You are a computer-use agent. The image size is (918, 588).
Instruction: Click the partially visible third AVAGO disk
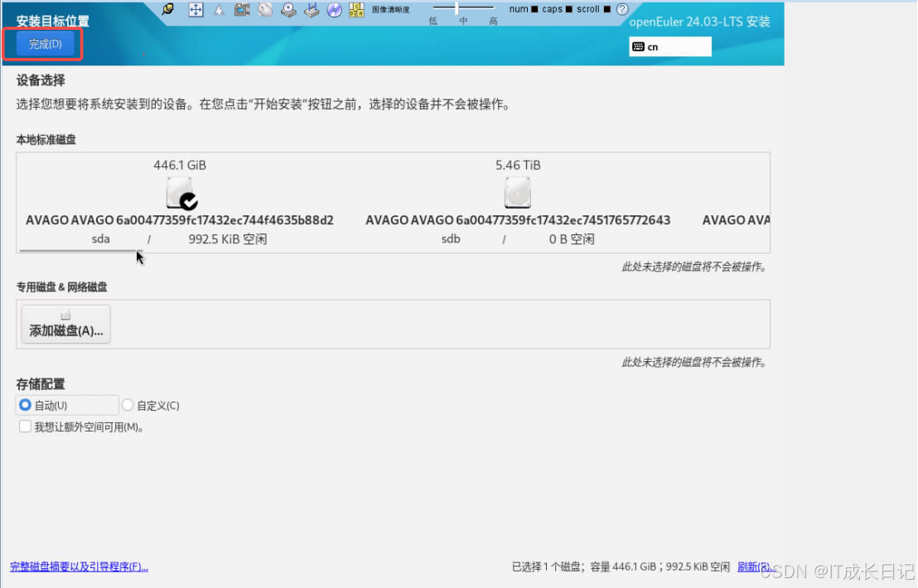(736, 220)
